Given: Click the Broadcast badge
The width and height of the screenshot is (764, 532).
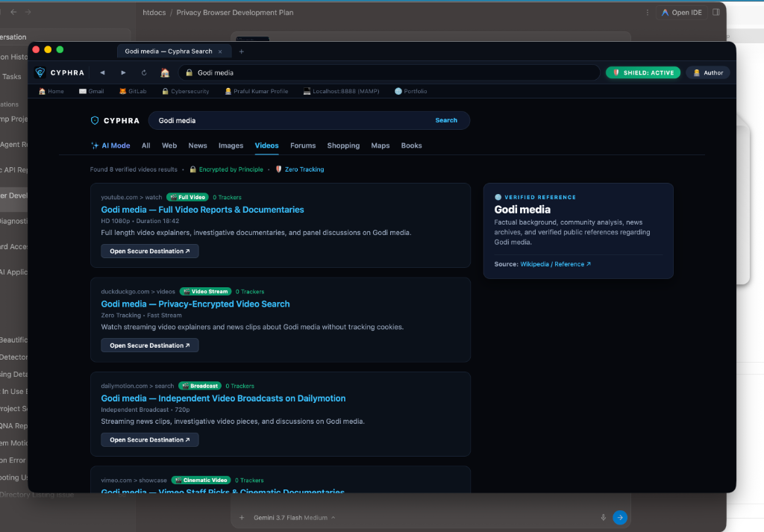Looking at the screenshot, I should [200, 386].
